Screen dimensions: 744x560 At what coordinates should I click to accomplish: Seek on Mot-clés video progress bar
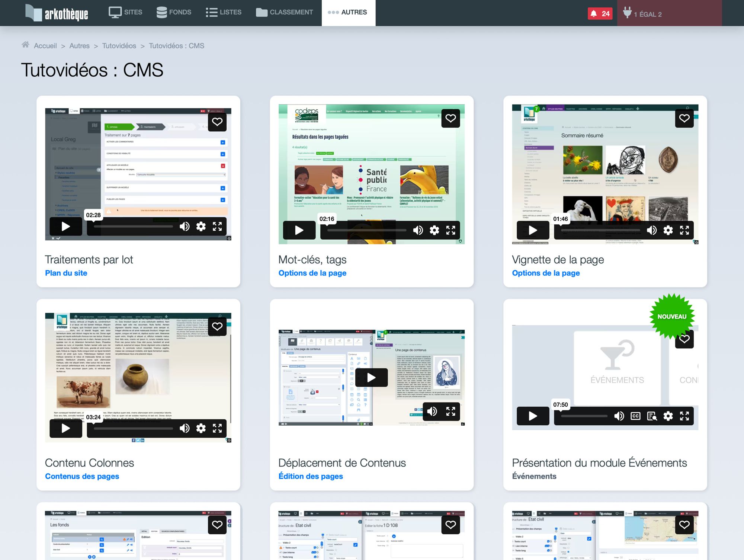pyautogui.click(x=366, y=230)
